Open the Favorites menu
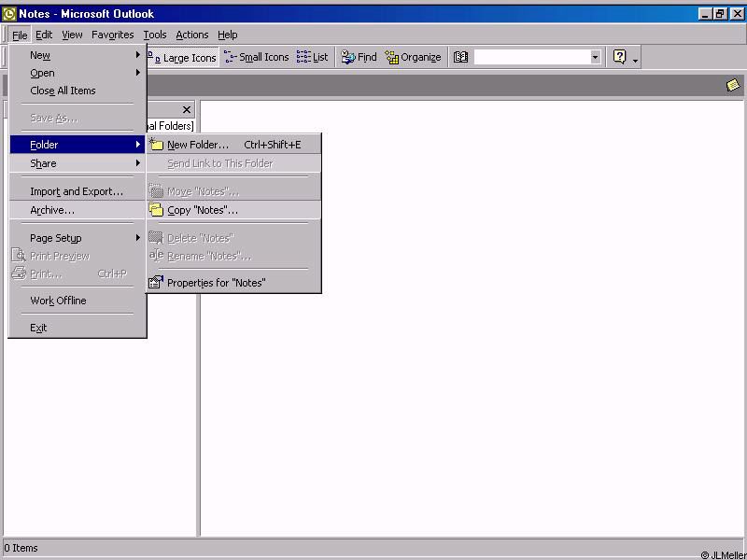 112,35
